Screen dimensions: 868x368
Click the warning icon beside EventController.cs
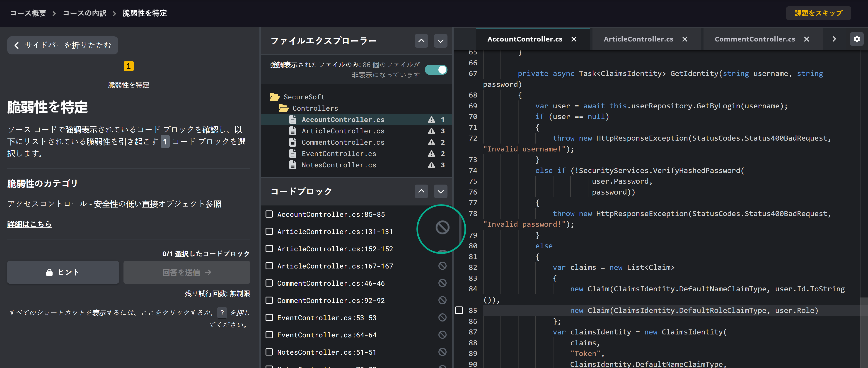431,154
